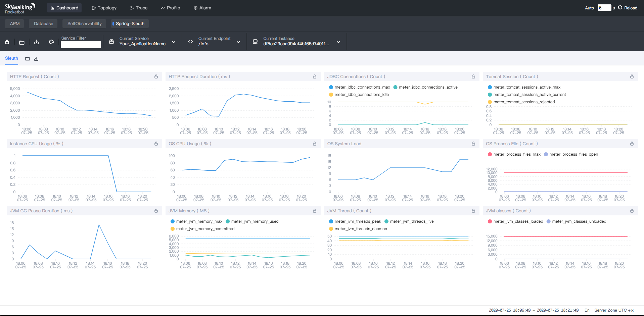This screenshot has width=644, height=316.
Task: Click the Auto refresh label
Action: [x=589, y=8]
